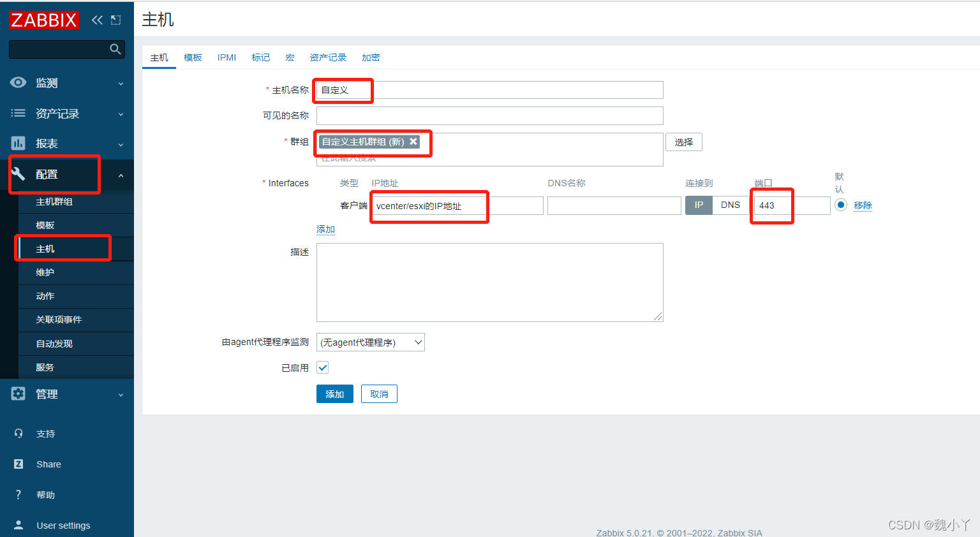This screenshot has width=980, height=537.
Task: Switch to the 模板 tab
Action: [193, 57]
